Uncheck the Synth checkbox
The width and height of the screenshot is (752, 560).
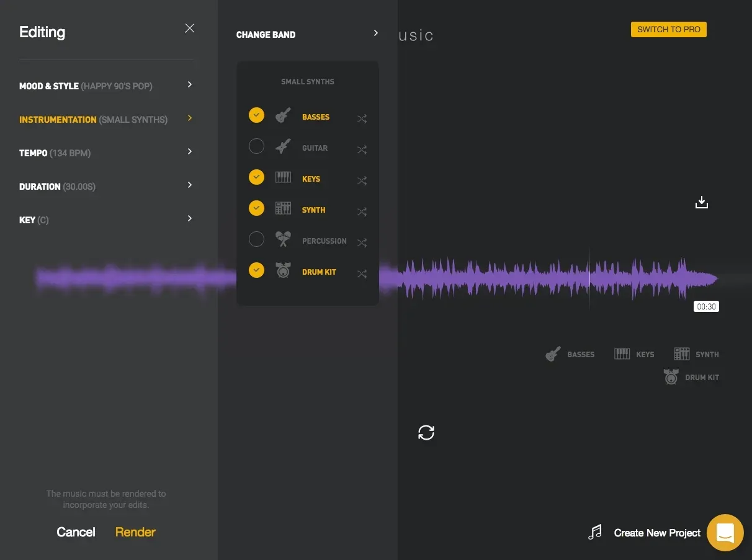256,208
